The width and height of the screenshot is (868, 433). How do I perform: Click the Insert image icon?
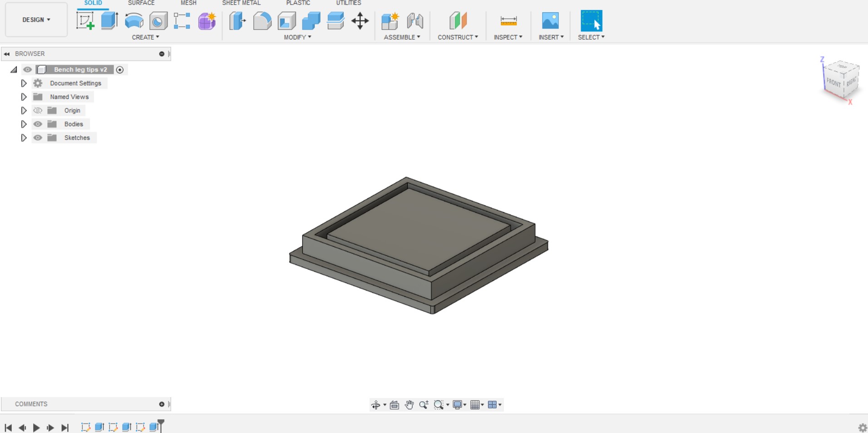pos(550,21)
